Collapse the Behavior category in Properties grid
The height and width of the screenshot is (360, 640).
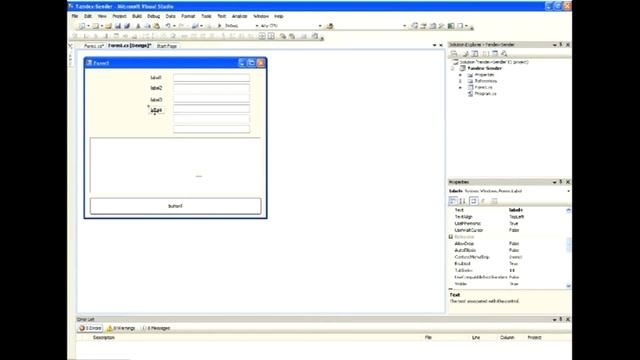click(451, 237)
